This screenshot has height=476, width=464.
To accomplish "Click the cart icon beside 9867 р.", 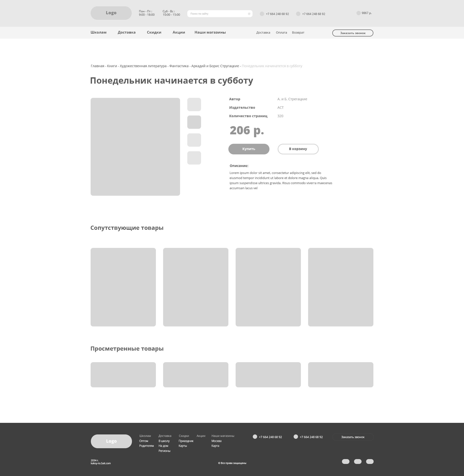I will [358, 13].
